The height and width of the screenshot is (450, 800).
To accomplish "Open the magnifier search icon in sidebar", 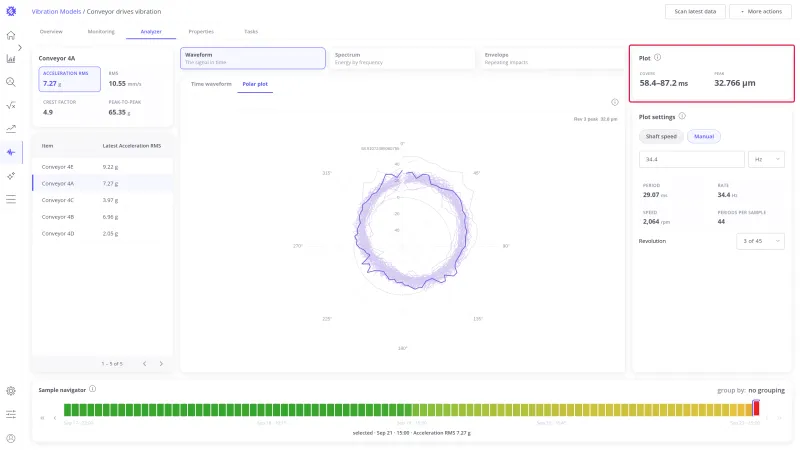I will coord(11,82).
